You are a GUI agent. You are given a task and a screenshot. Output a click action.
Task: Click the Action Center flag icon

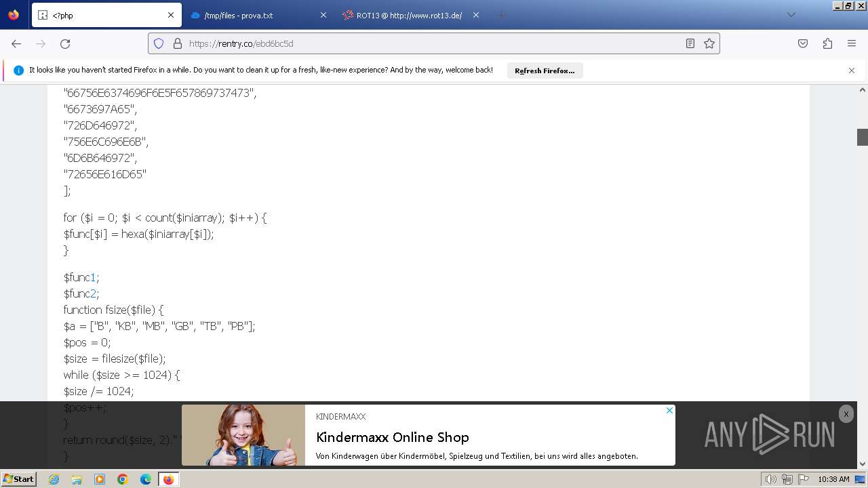(804, 479)
